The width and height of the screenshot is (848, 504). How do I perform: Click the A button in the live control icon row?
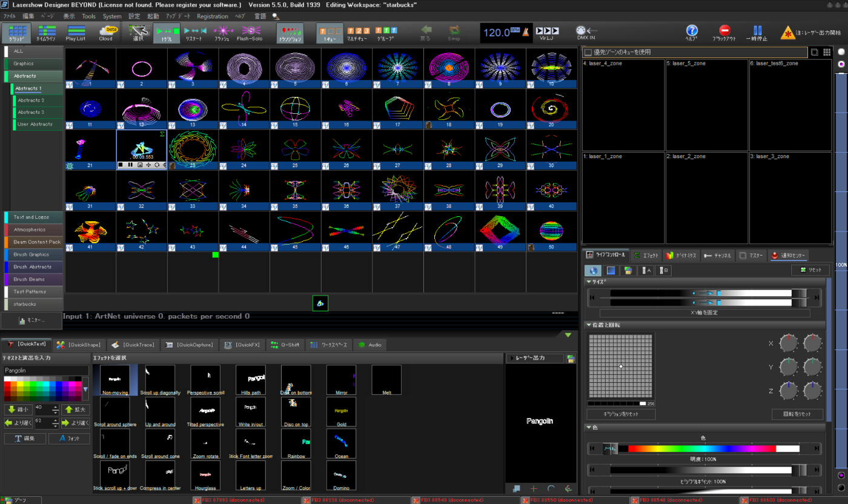pyautogui.click(x=647, y=271)
